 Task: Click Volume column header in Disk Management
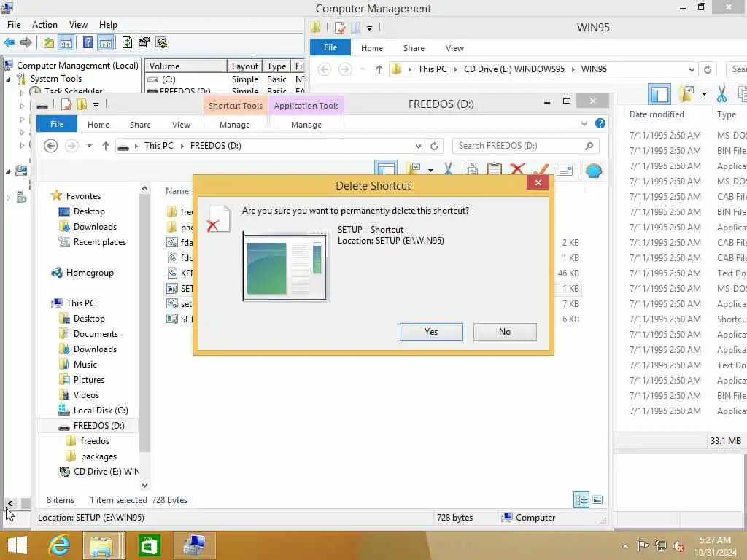(185, 66)
